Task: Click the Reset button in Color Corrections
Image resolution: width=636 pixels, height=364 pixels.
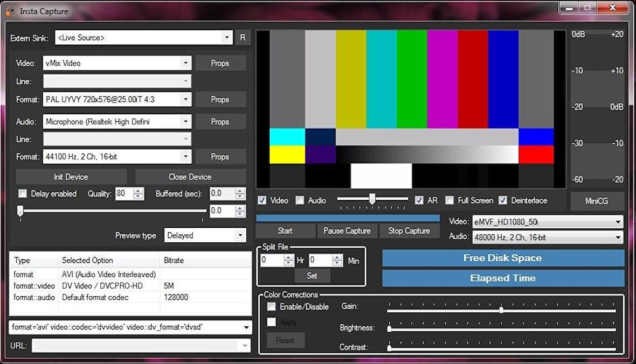Action: [286, 340]
